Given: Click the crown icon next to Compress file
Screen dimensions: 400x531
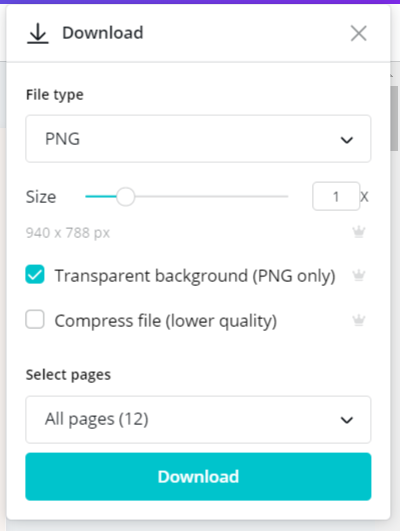Looking at the screenshot, I should coord(359,320).
